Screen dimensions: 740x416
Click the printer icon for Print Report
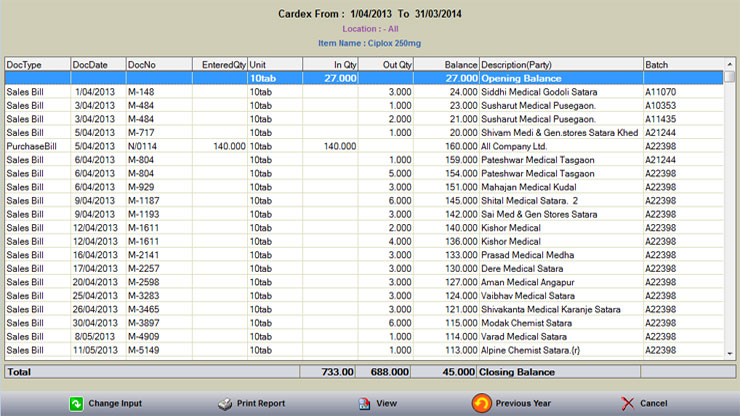click(x=226, y=403)
